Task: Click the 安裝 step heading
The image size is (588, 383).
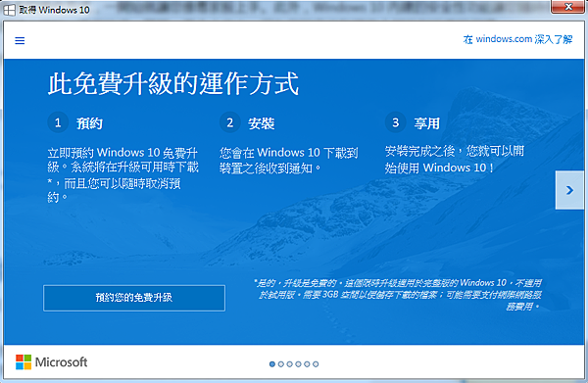Action: 262,123
